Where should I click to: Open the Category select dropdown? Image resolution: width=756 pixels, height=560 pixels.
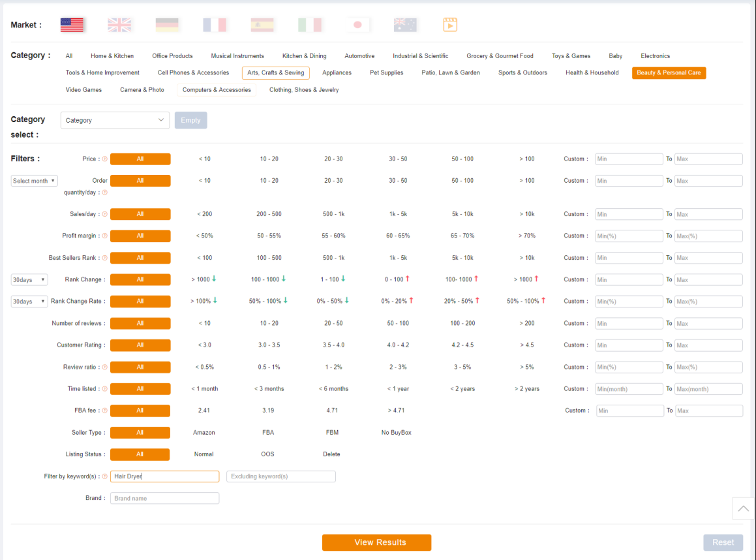point(115,120)
